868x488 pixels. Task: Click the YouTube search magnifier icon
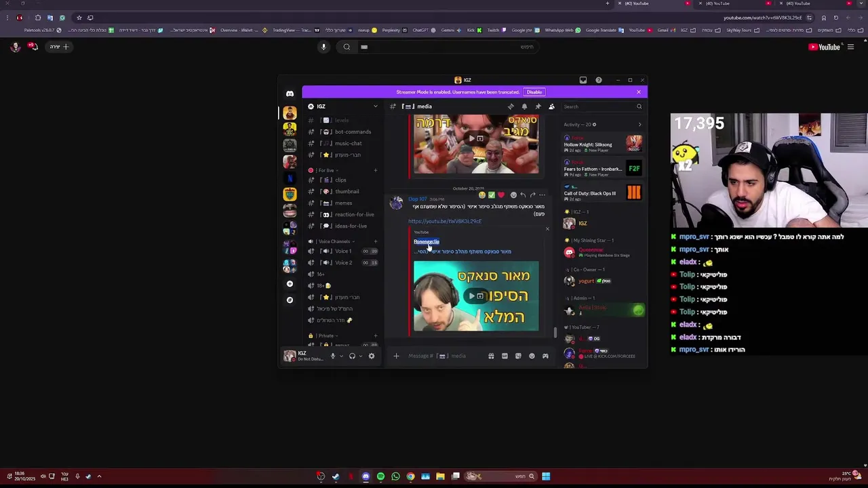(347, 47)
